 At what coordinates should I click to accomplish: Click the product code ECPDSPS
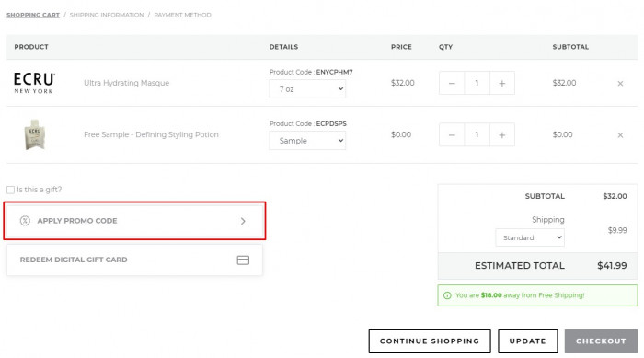[331, 123]
